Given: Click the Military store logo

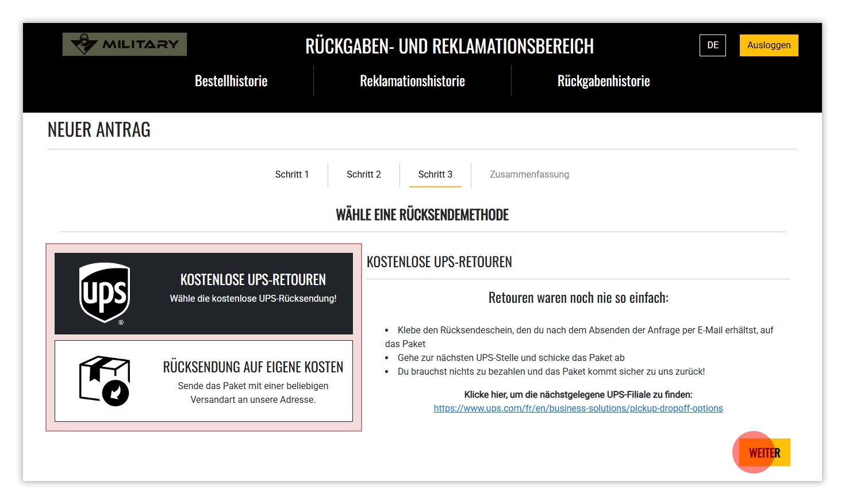Looking at the screenshot, I should [125, 44].
